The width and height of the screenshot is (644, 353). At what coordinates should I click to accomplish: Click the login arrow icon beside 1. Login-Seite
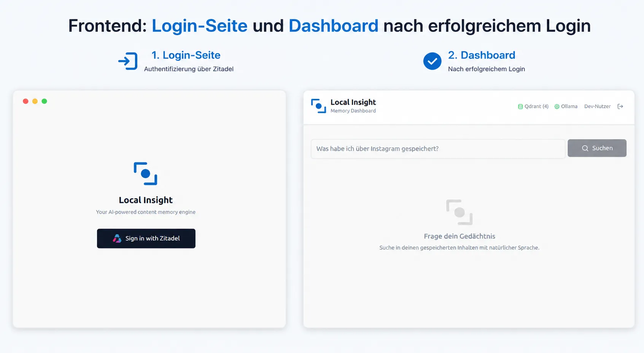pos(128,61)
